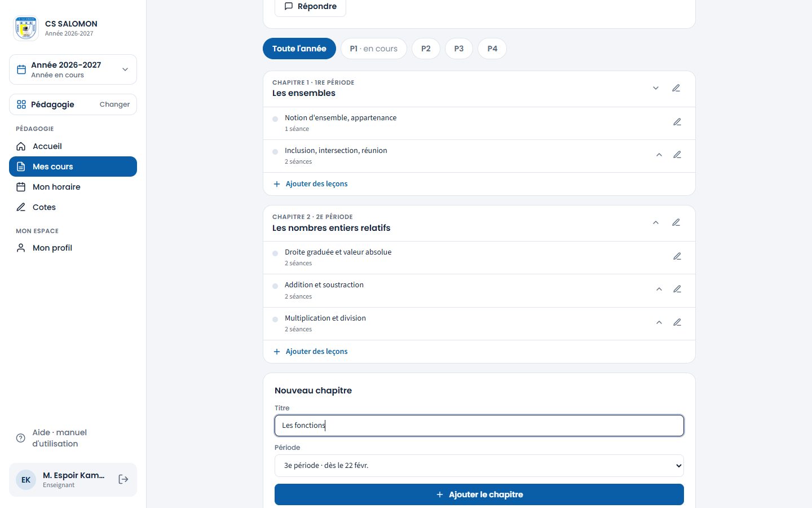
Task: Edit chapter Les ensembles with pencil icon
Action: 676,88
